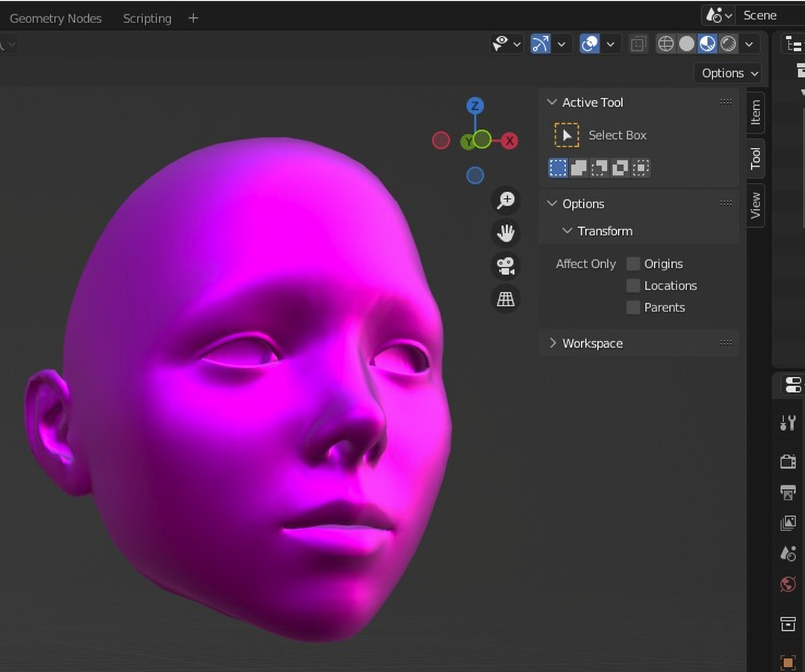Choose the Set New Selection mode
805x672 pixels.
[558, 168]
